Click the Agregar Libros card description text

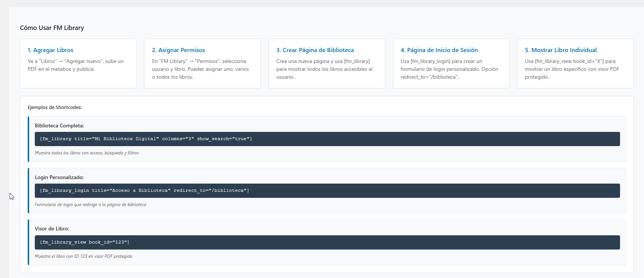[76, 65]
